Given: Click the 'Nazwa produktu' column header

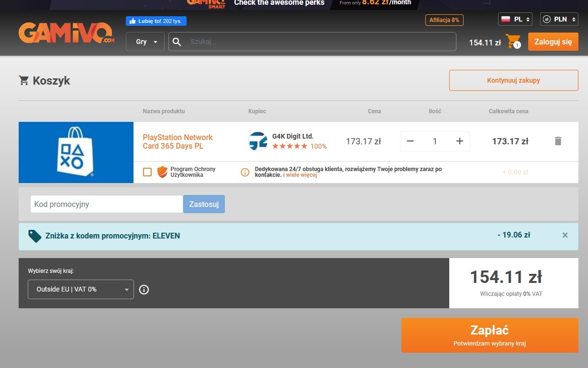Looking at the screenshot, I should click(x=164, y=111).
